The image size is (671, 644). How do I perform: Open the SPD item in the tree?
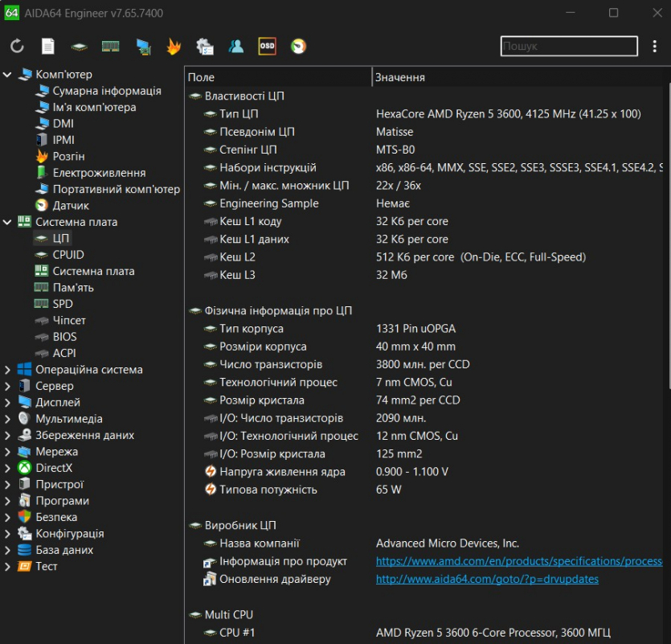click(x=63, y=304)
